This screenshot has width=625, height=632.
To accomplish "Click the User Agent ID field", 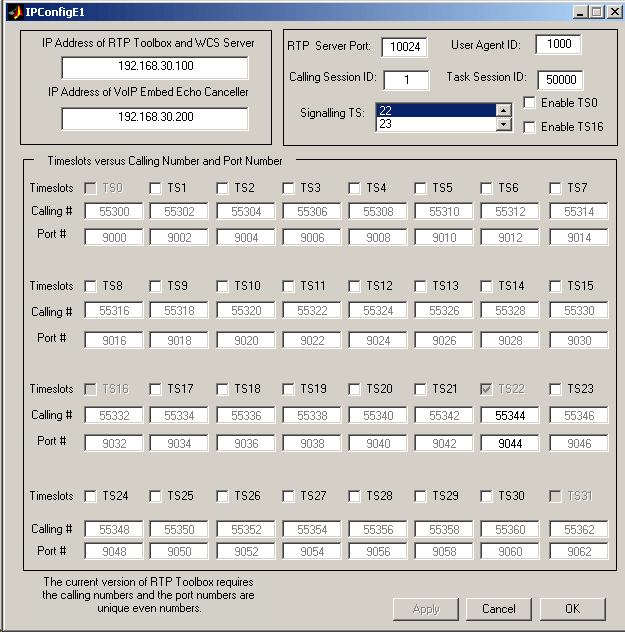I will [559, 44].
